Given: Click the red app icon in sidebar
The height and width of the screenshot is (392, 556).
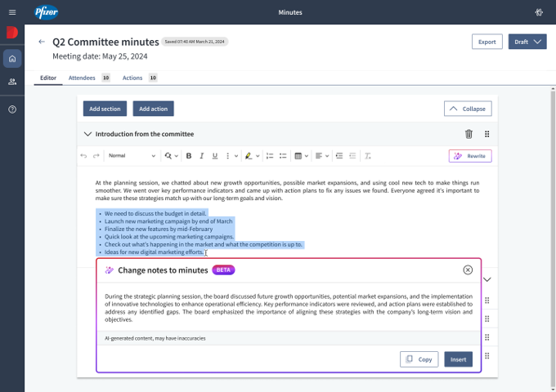Looking at the screenshot, I should point(12,32).
